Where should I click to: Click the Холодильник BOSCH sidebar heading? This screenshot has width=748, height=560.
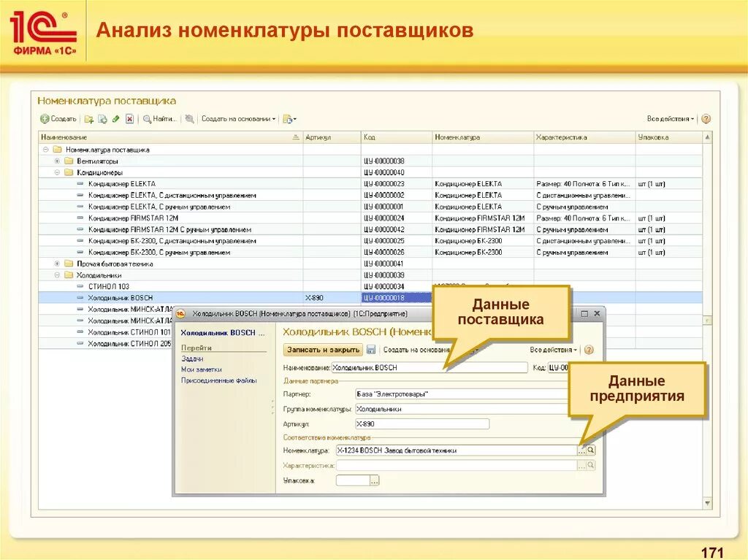[x=222, y=333]
